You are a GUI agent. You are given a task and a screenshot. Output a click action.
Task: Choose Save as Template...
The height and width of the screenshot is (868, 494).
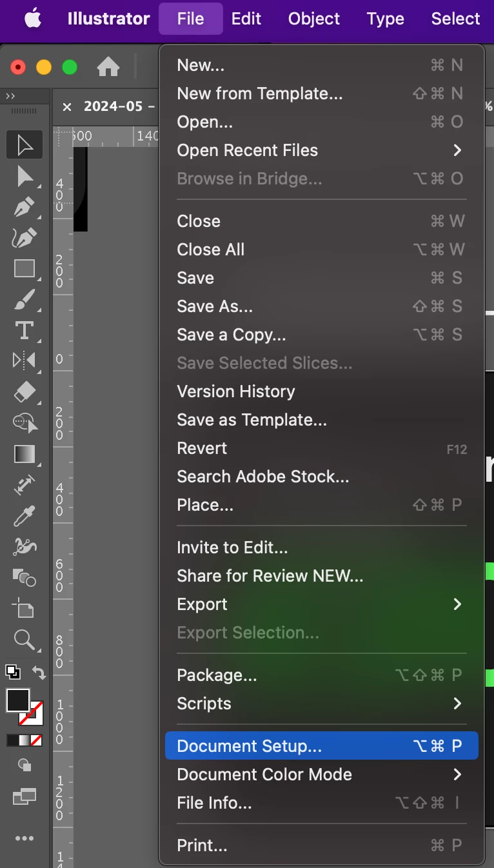(321, 420)
